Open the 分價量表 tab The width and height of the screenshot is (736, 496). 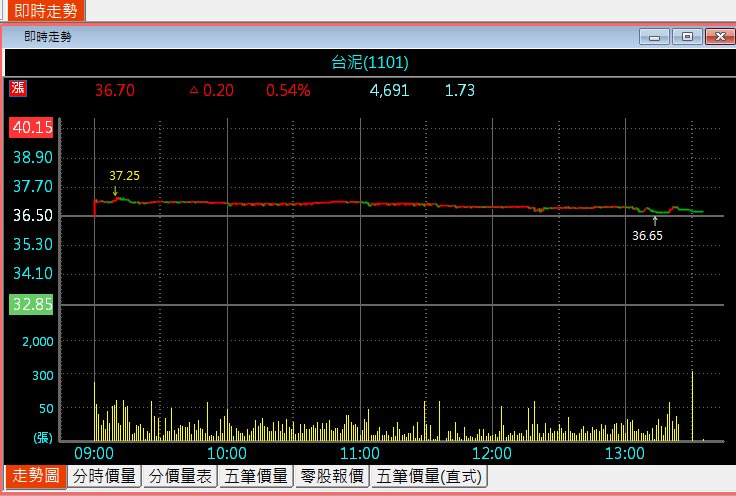180,477
